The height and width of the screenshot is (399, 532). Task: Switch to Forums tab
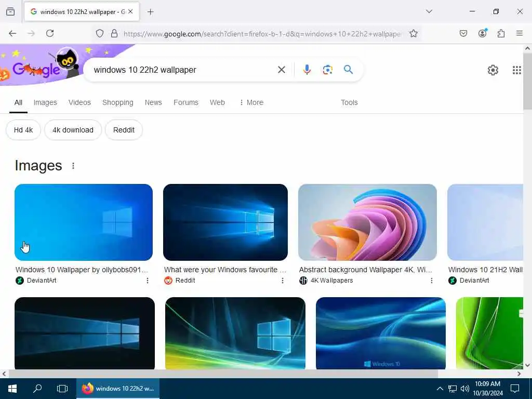[186, 102]
